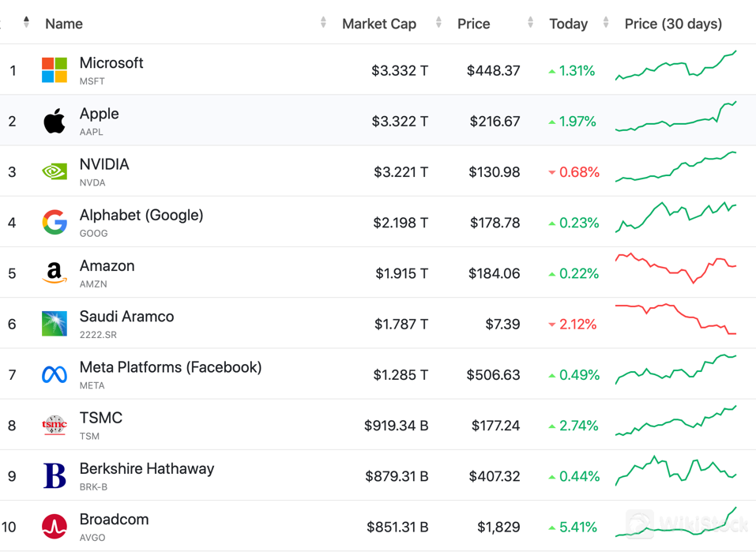Sort table by Market Cap column

[378, 24]
